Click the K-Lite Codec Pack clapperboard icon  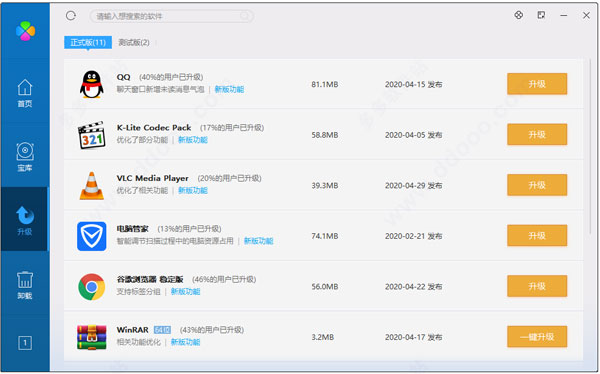tap(91, 135)
